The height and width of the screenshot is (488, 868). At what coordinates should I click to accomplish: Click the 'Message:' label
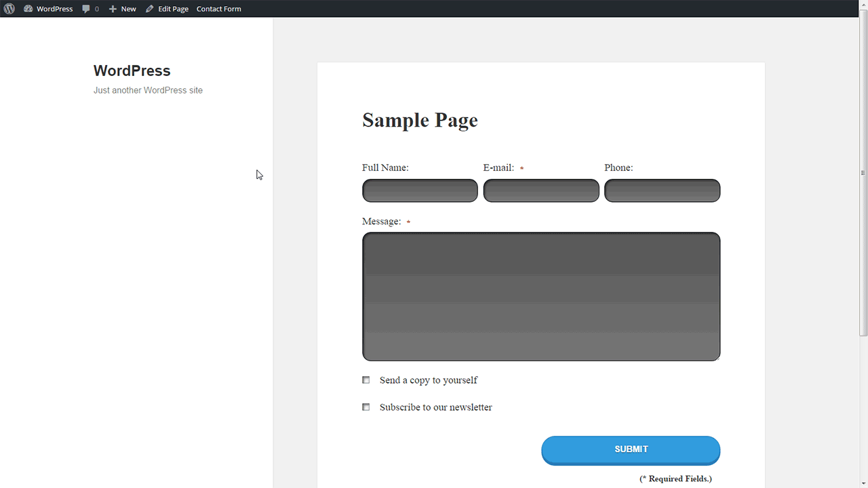pos(381,221)
